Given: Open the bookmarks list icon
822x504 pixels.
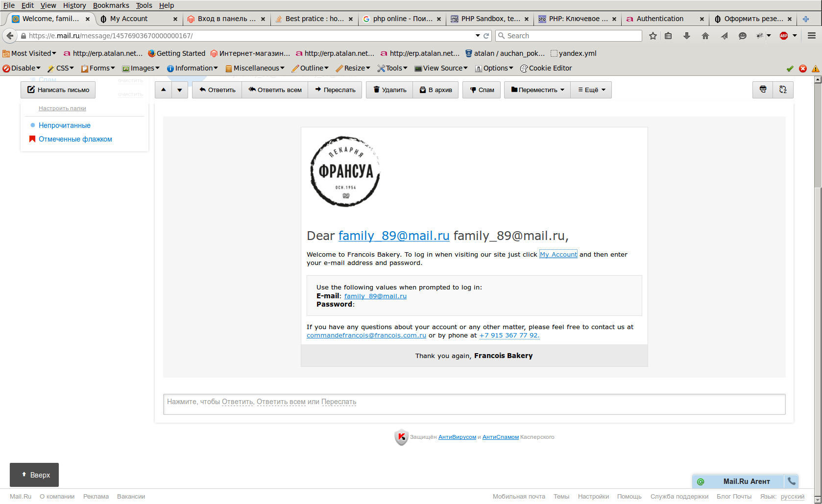Looking at the screenshot, I should click(668, 36).
